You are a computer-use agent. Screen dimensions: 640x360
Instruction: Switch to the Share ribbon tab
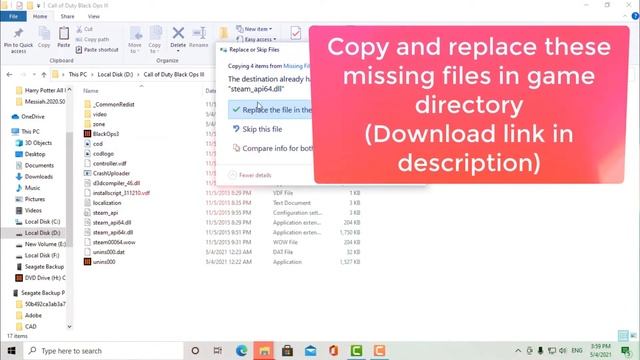[x=67, y=16]
